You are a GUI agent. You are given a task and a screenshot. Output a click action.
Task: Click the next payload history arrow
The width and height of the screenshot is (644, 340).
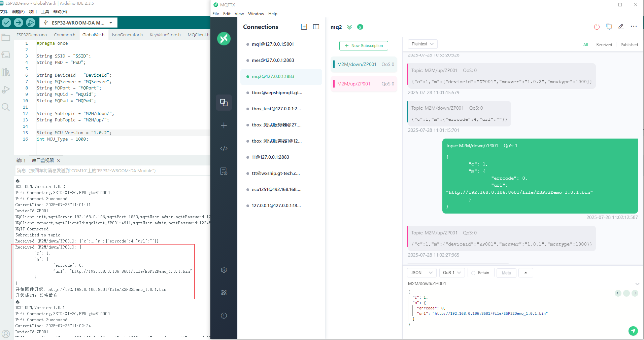(635, 293)
